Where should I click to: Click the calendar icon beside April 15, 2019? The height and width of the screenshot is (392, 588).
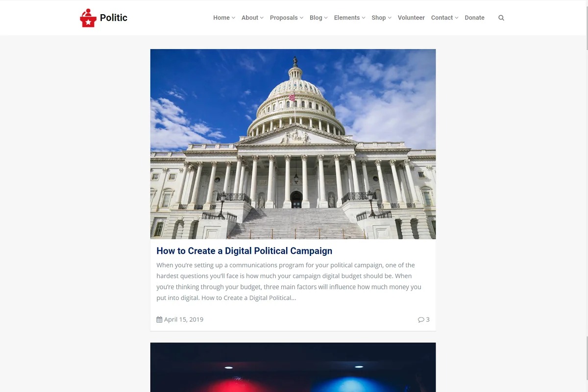tap(159, 319)
